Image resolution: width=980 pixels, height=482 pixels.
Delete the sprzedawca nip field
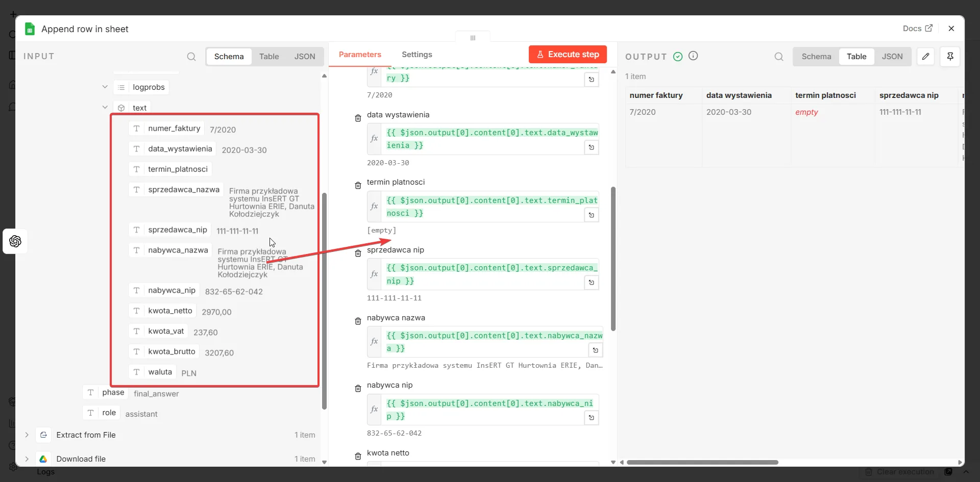(358, 253)
